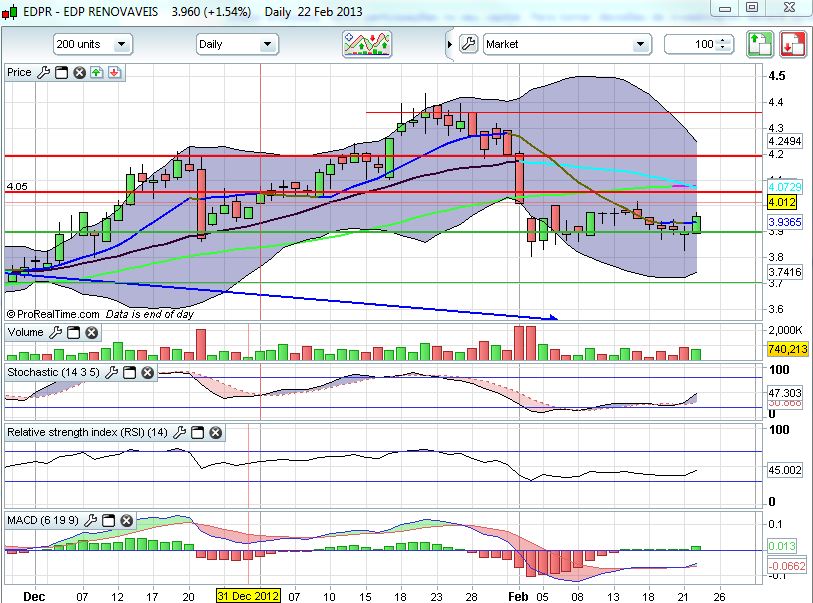Minimize the EDPR chart window
The height and width of the screenshot is (603, 813).
click(725, 8)
